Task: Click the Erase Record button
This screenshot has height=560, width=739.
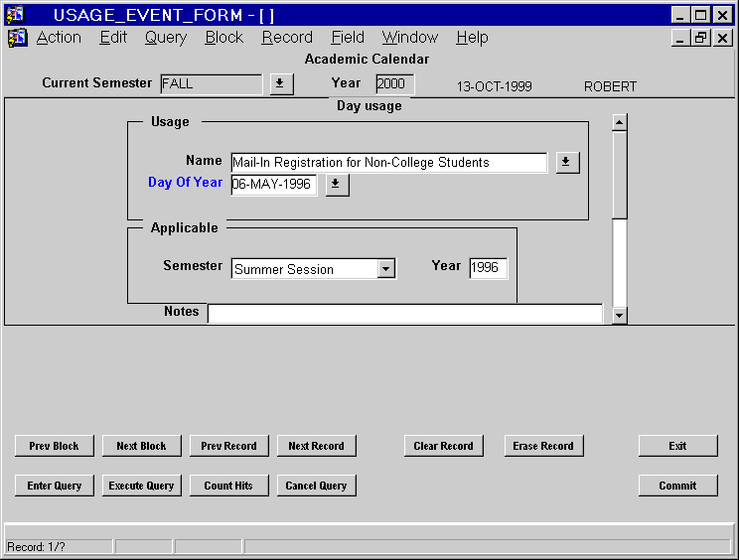Action: tap(543, 446)
